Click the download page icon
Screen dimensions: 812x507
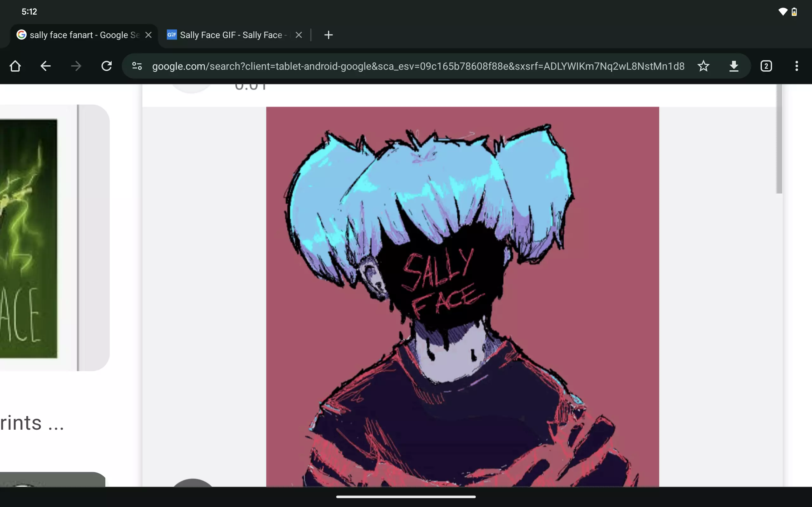pyautogui.click(x=734, y=66)
